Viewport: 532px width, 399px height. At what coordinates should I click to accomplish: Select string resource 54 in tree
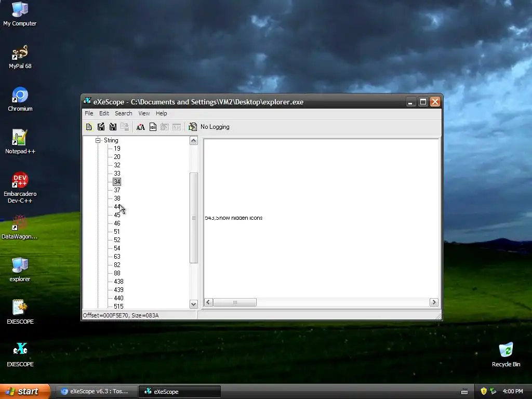pos(117,248)
